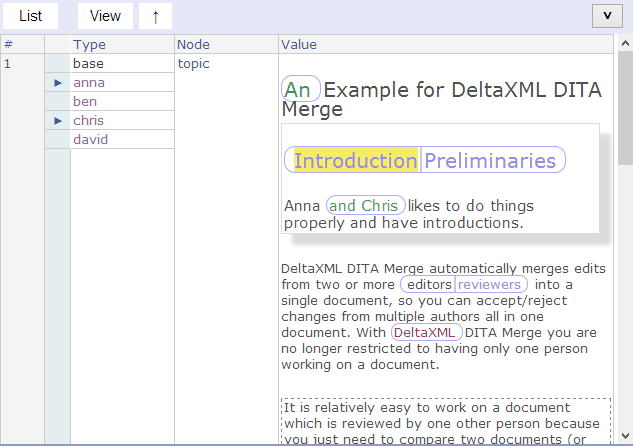The height and width of the screenshot is (446, 633).
Task: Select the david type row
Action: point(122,139)
